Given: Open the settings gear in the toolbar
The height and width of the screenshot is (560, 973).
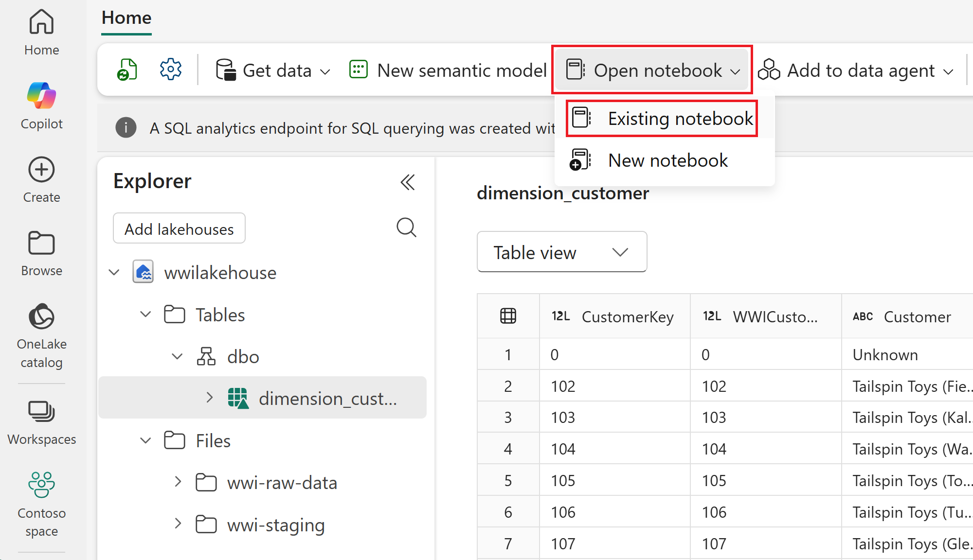Looking at the screenshot, I should point(170,70).
